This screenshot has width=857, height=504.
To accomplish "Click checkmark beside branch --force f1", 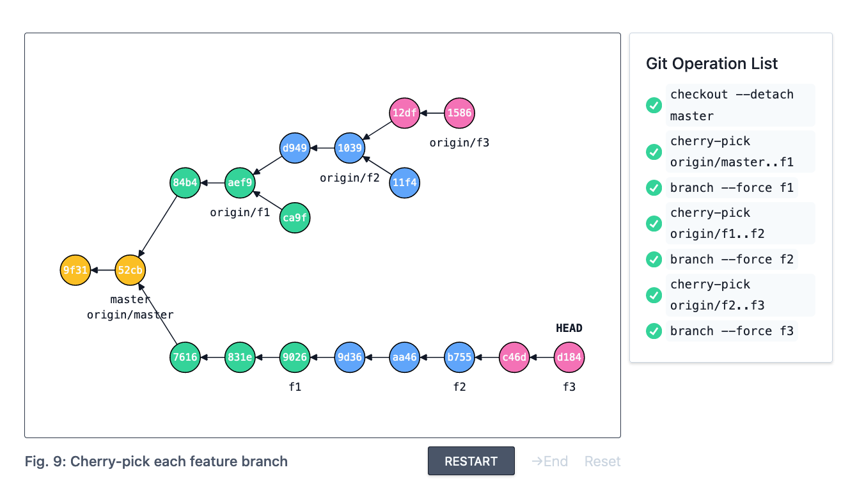I will tap(654, 188).
